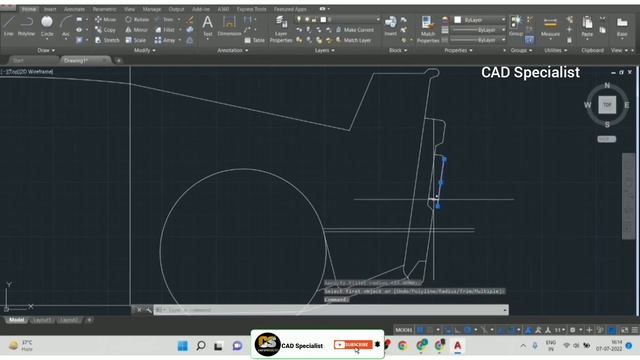This screenshot has height=360, width=640.
Task: Expand the Properties panel
Action: pos(458,50)
